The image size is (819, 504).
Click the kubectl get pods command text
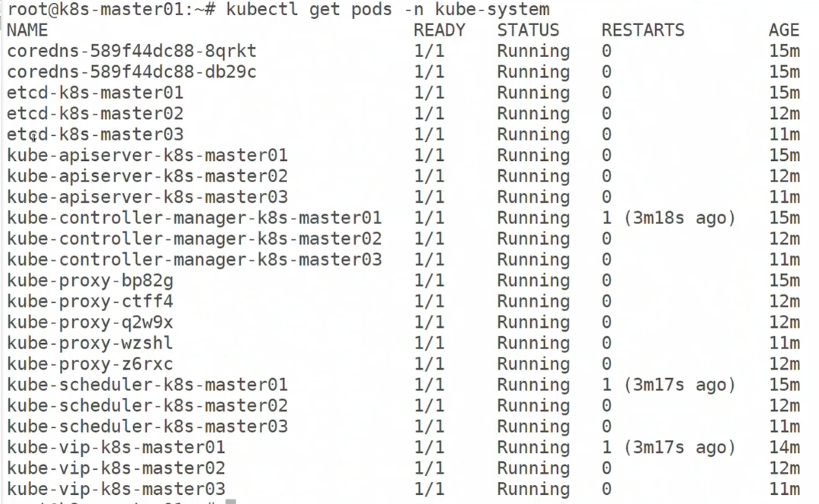point(387,9)
